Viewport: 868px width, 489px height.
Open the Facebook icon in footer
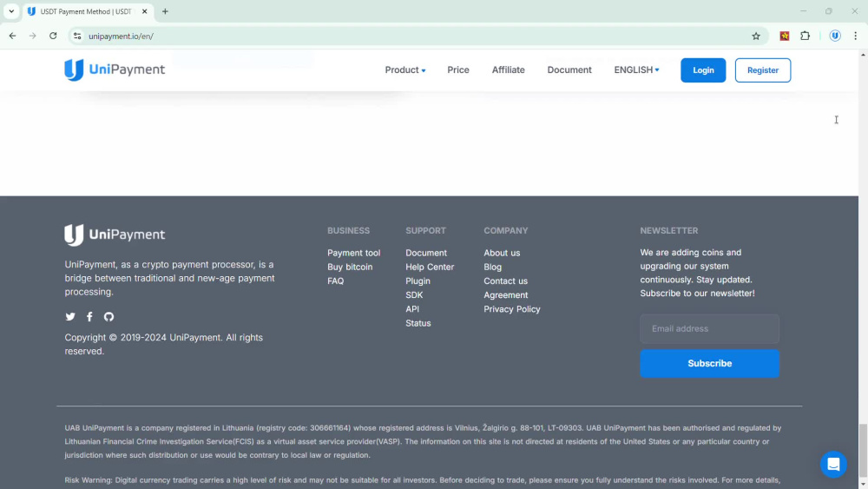89,317
